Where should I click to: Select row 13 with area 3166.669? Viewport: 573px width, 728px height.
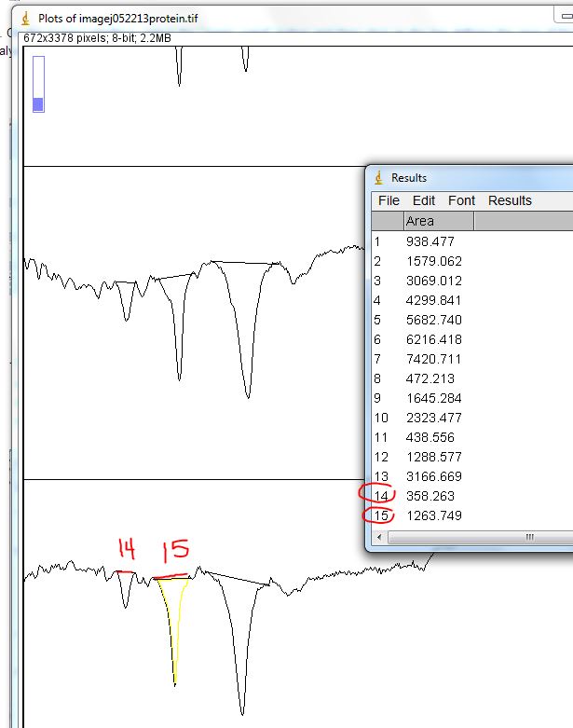tap(433, 476)
